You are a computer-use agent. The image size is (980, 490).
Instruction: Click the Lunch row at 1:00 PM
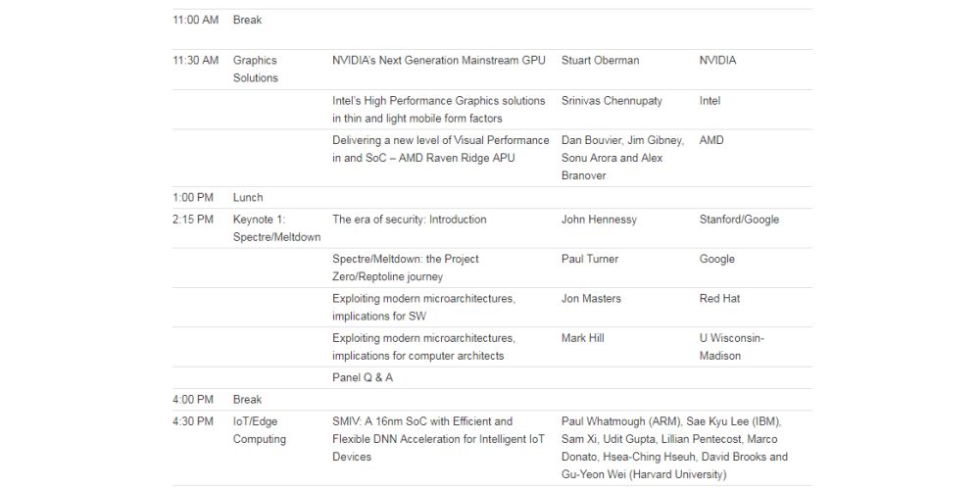pyautogui.click(x=248, y=198)
